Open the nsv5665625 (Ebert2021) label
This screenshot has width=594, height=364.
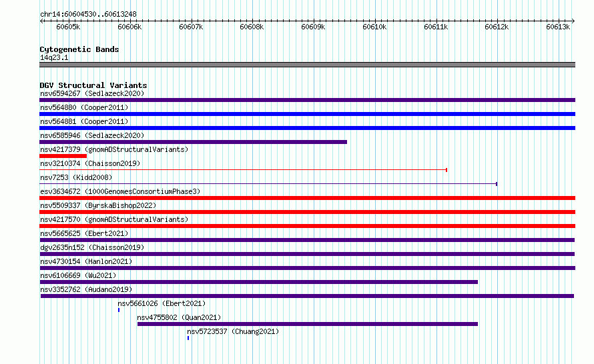(x=84, y=233)
